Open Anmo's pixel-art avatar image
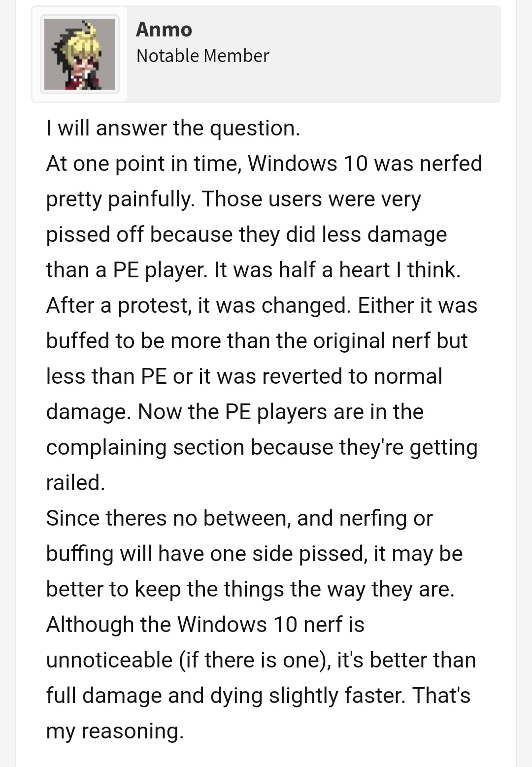The width and height of the screenshot is (532, 767). pyautogui.click(x=80, y=54)
